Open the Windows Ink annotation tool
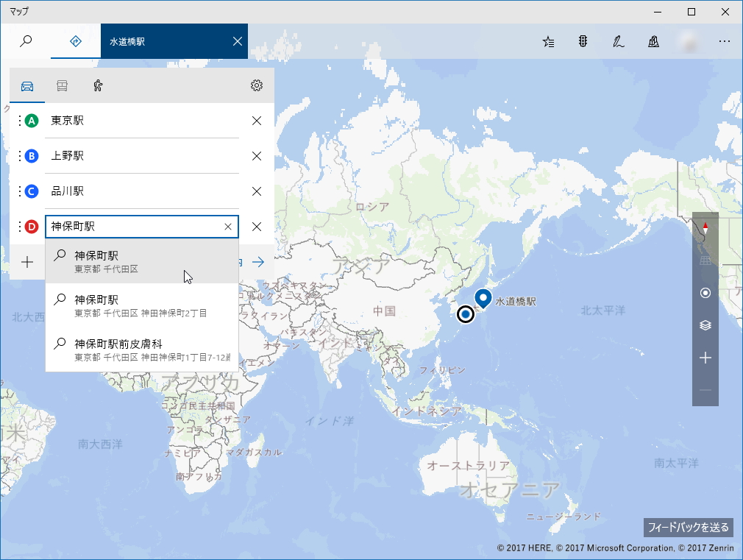 pyautogui.click(x=618, y=42)
